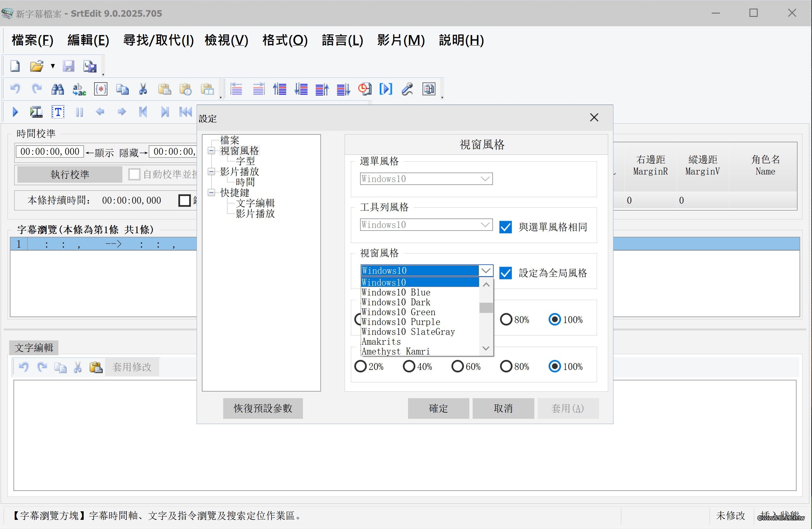Click the 恢復預設參數 button
Image resolution: width=812 pixels, height=529 pixels.
(x=263, y=408)
